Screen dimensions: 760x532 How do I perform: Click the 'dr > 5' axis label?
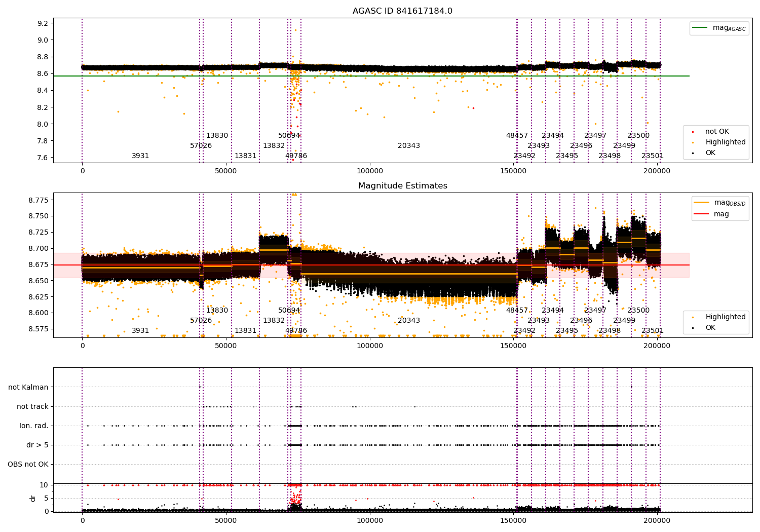pyautogui.click(x=37, y=445)
